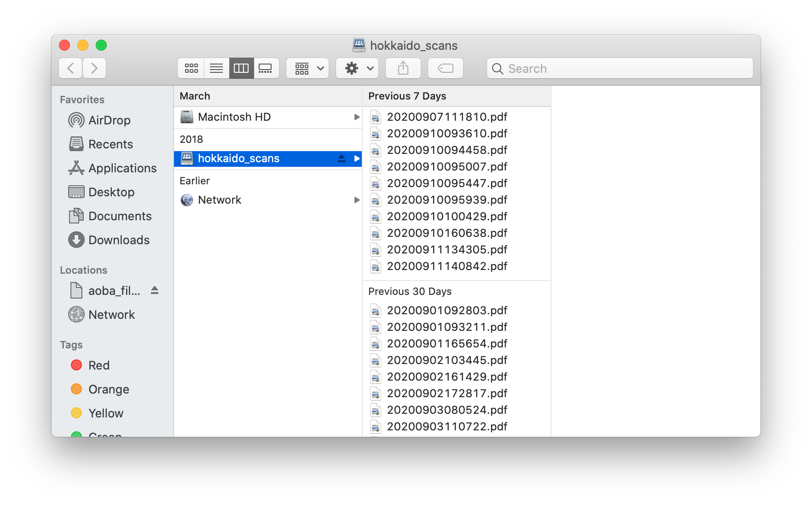
Task: Click the Share toolbar button
Action: tap(403, 69)
